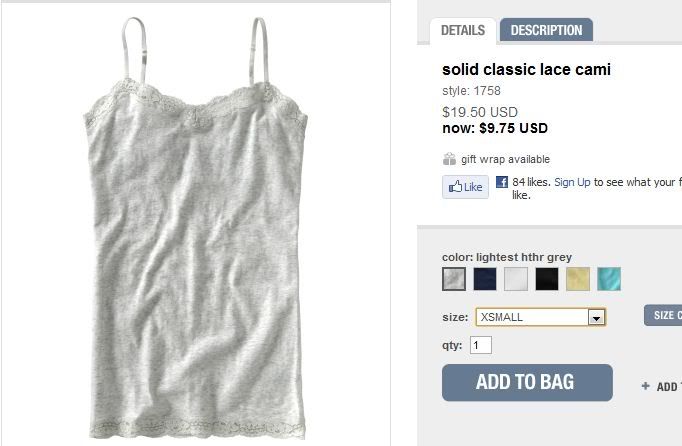Image resolution: width=682 pixels, height=446 pixels.
Task: Click the qty quantity input field
Action: coord(481,345)
